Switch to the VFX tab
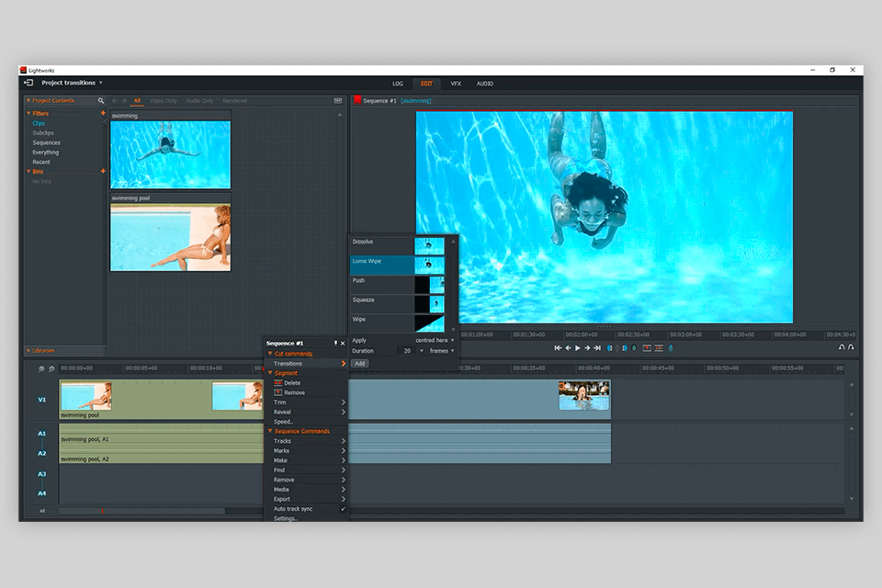The width and height of the screenshot is (882, 588). coord(456,84)
